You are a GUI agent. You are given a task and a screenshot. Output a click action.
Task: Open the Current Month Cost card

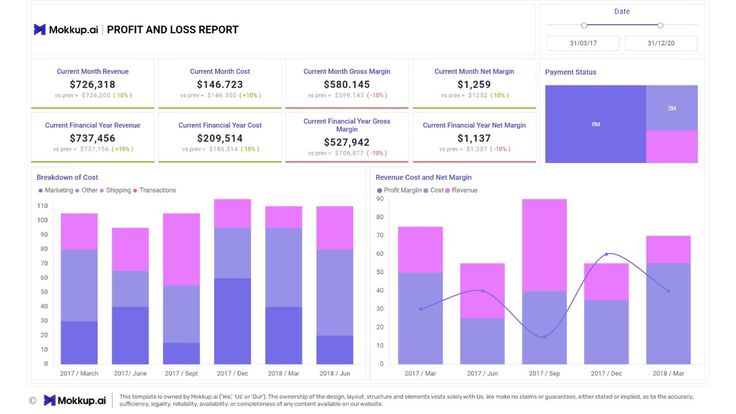pos(220,84)
